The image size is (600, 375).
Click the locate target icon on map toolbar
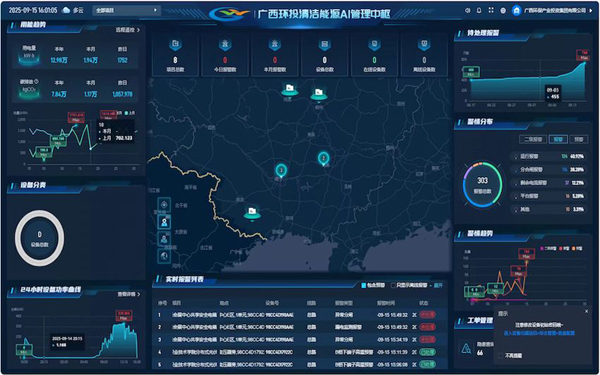click(164, 205)
